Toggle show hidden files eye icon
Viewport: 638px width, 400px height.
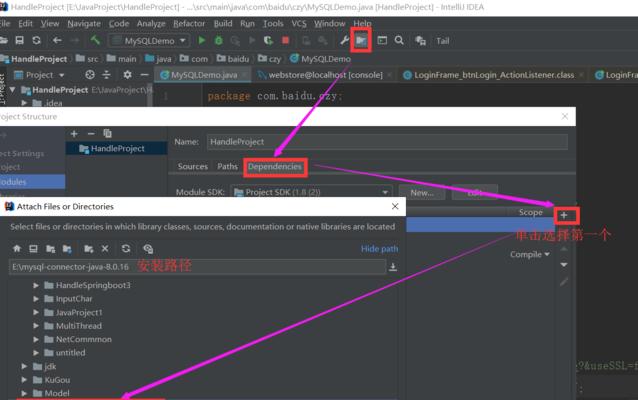pos(148,249)
